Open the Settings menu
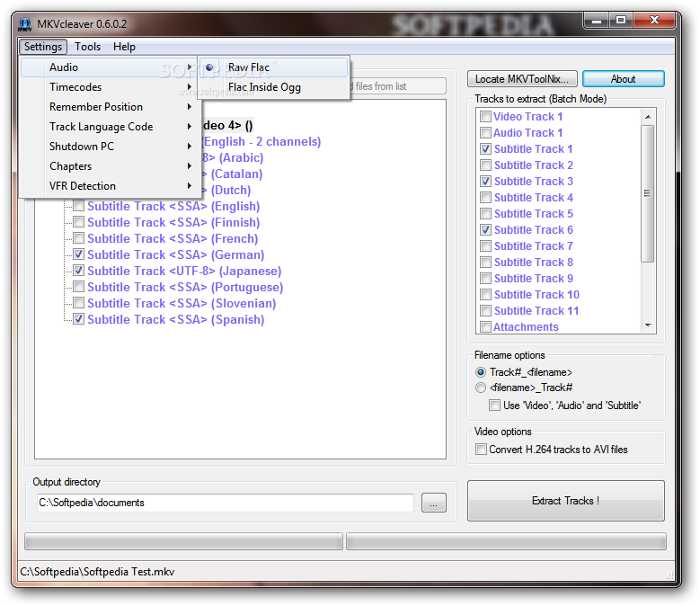Screen dimensions: 700x606 click(x=43, y=47)
